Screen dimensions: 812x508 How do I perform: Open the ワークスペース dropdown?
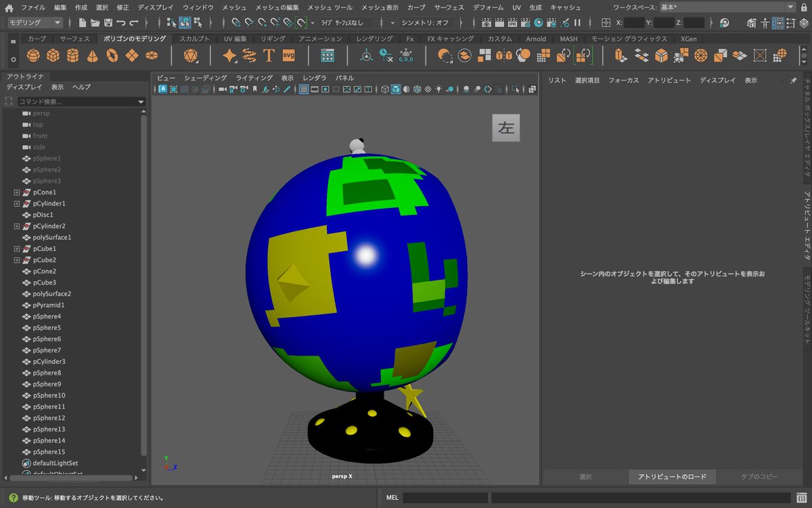pos(727,7)
